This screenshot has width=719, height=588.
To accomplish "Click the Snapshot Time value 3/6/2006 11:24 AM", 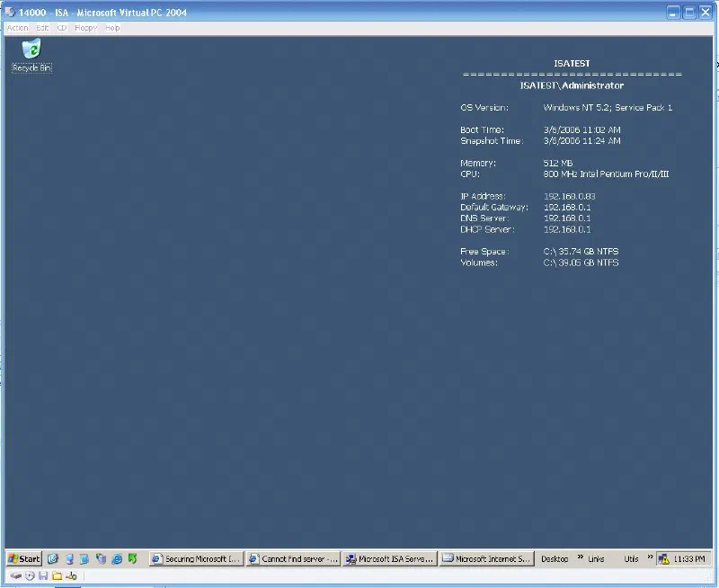I will click(x=581, y=141).
